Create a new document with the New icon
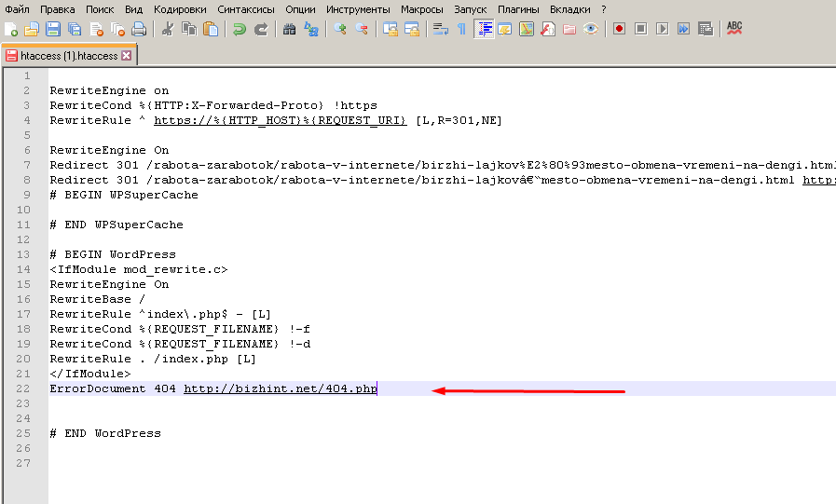The width and height of the screenshot is (836, 504). click(10, 29)
